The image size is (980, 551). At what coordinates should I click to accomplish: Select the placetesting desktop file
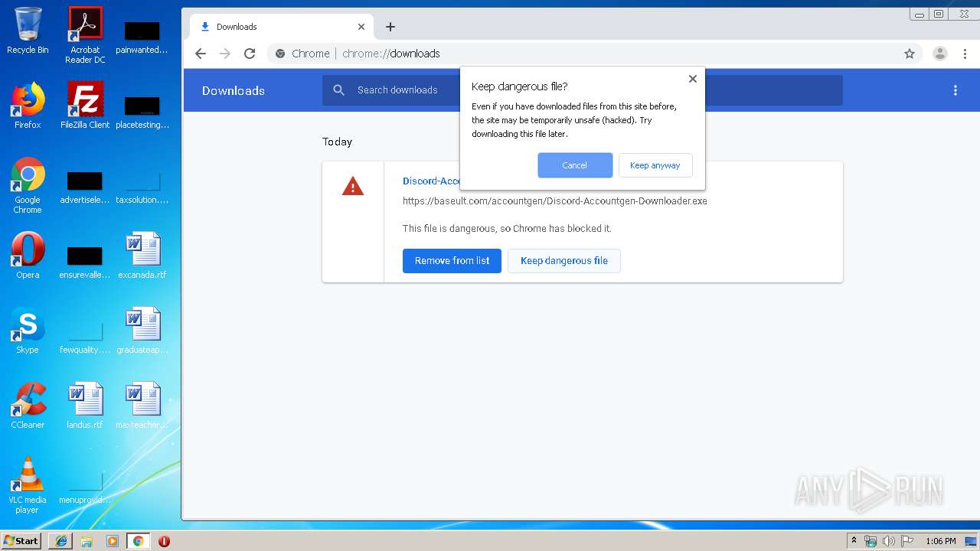click(x=142, y=111)
